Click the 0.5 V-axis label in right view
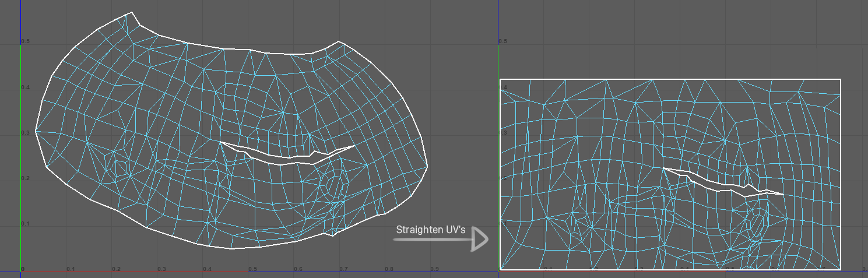This screenshot has height=278, width=868. [x=503, y=42]
